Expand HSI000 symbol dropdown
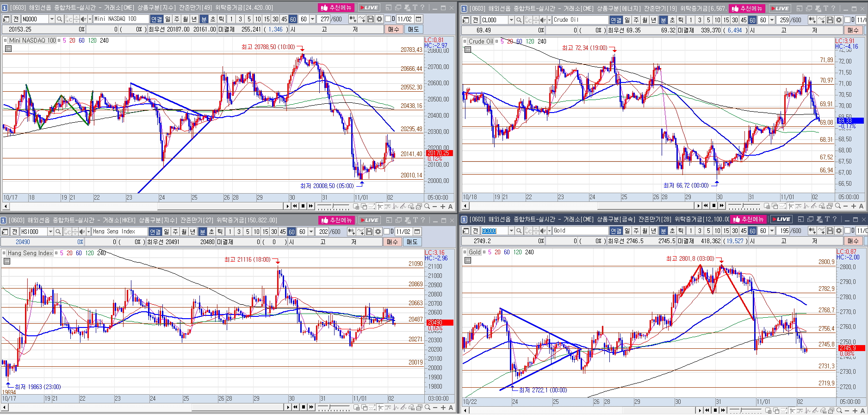 tap(50, 231)
